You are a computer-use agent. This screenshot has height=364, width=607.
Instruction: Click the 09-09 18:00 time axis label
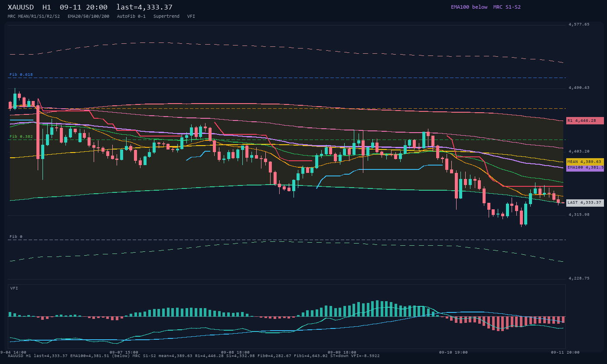click(x=342, y=352)
